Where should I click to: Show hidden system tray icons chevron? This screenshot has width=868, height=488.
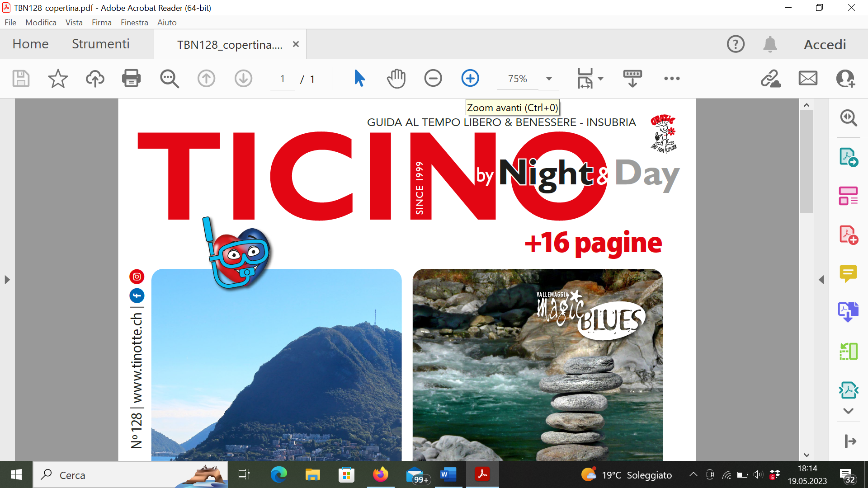pos(693,474)
